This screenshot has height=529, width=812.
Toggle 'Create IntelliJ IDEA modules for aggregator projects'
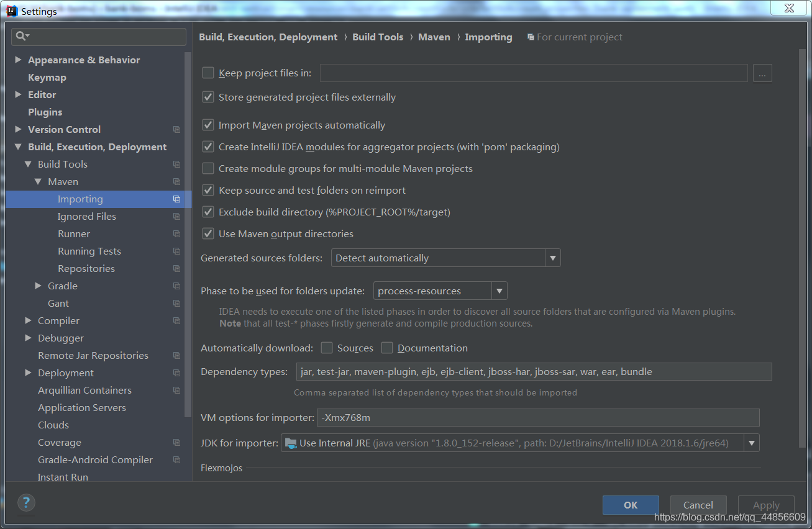tap(208, 147)
